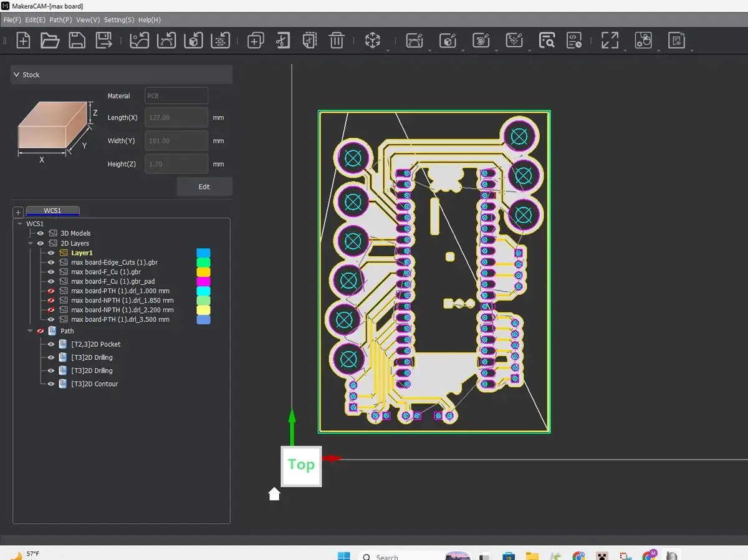The height and width of the screenshot is (560, 748).
Task: Click the scissors Cut icon
Action: click(282, 41)
